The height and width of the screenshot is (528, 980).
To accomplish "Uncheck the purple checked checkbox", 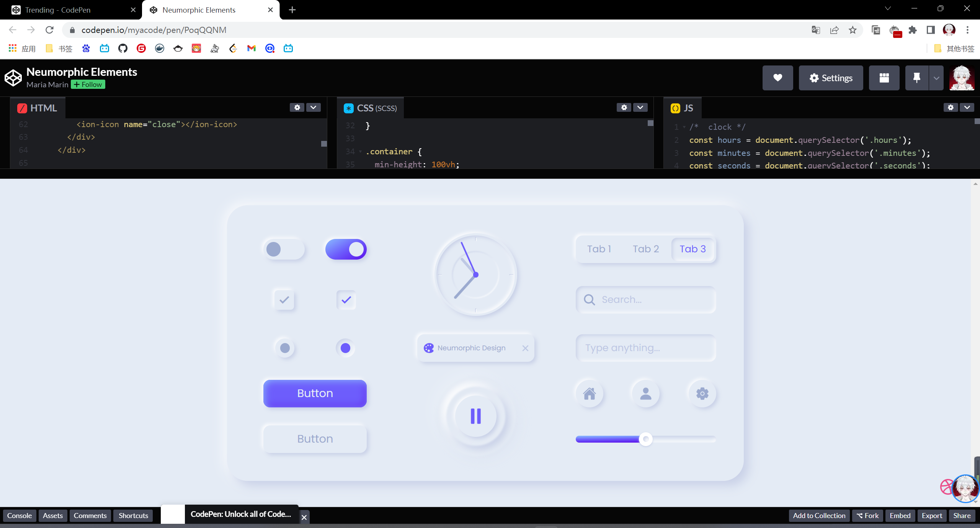I will pos(346,300).
